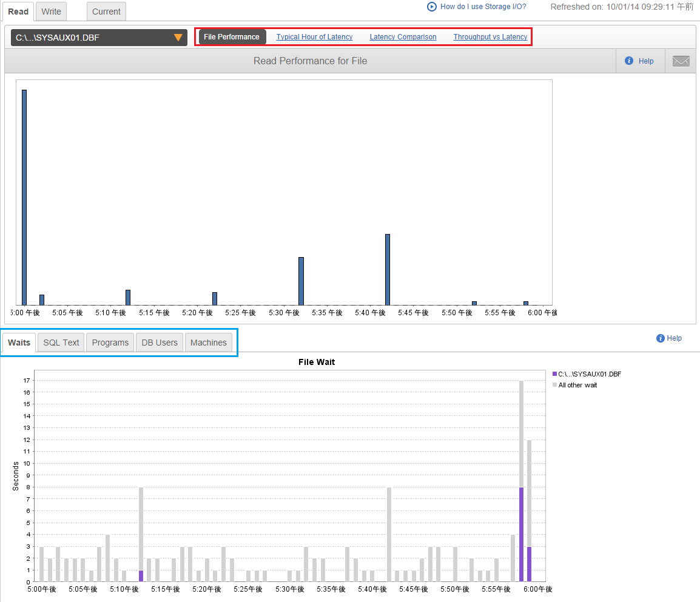
Task: Click purple File Wait bar near 5:58
Action: [522, 534]
